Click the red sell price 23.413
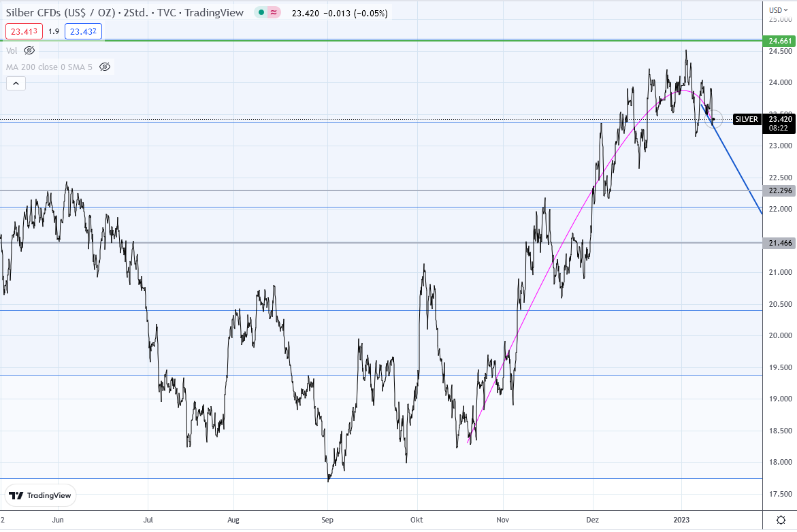This screenshot has height=532, width=797. (24, 31)
